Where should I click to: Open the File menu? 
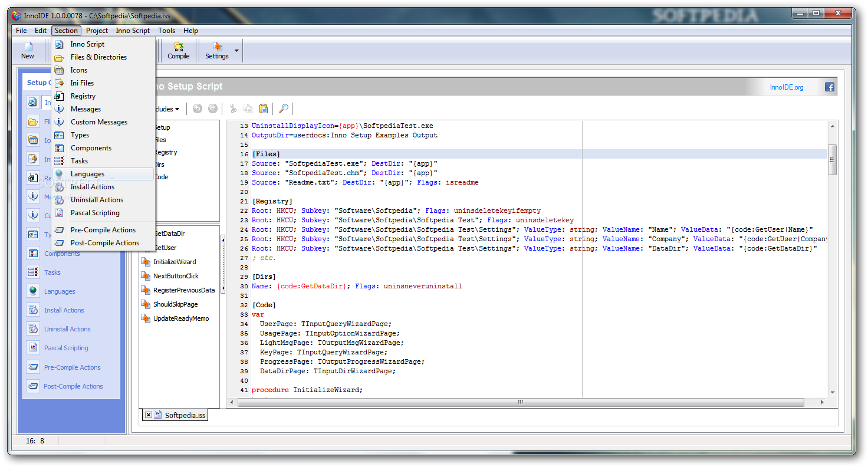21,31
